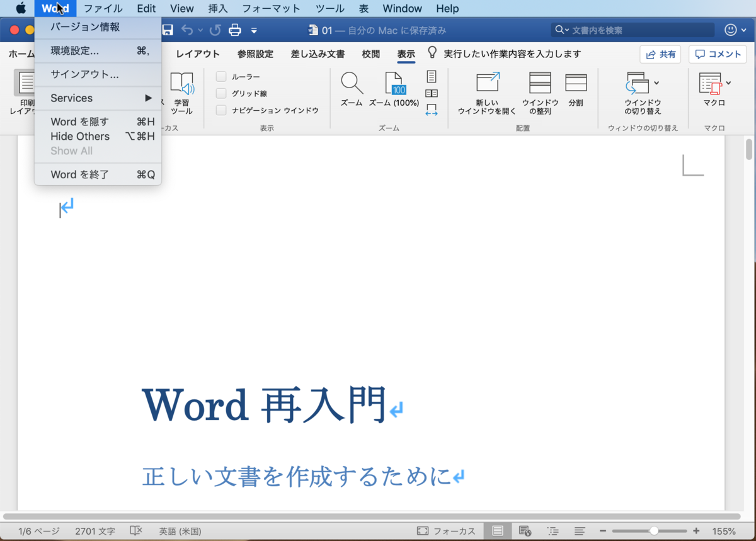Click the lightbulb tell-me icon

click(433, 53)
